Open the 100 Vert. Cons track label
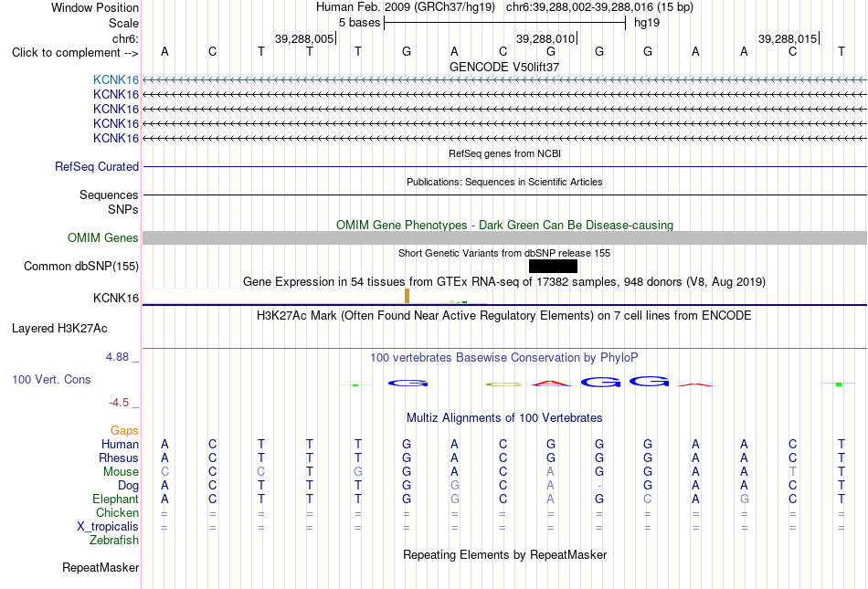This screenshot has height=589, width=868. pos(51,379)
